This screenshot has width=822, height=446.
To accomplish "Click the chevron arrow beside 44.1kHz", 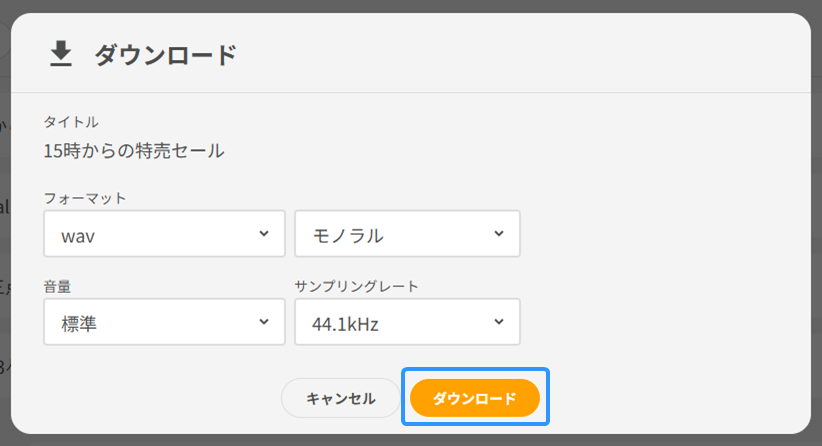I will [499, 322].
